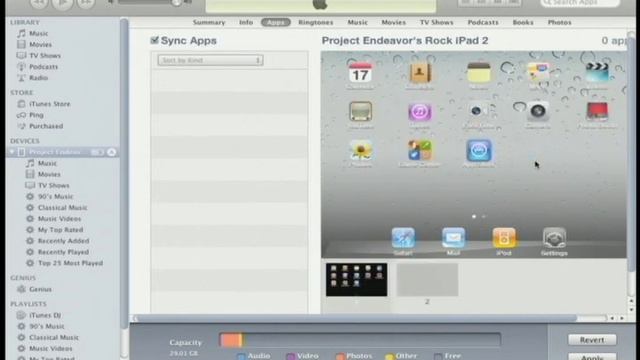This screenshot has height=360, width=640.
Task: Click the Apply button
Action: pyautogui.click(x=592, y=357)
